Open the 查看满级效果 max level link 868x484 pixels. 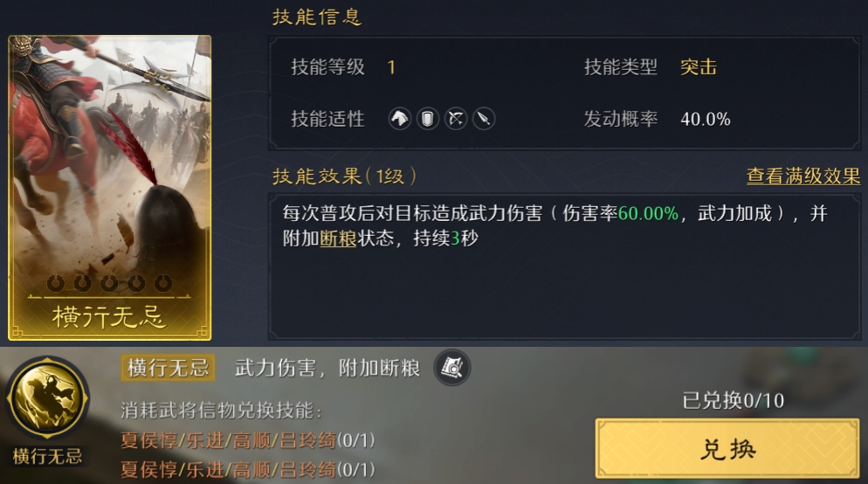pos(803,176)
